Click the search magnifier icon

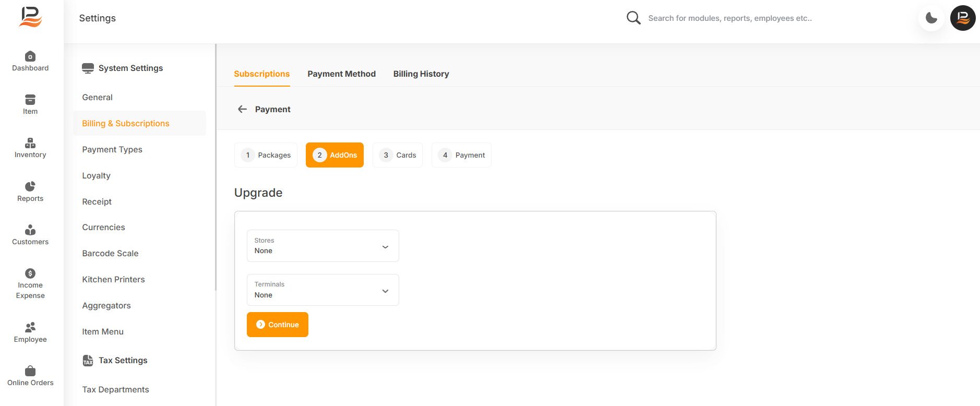[634, 18]
